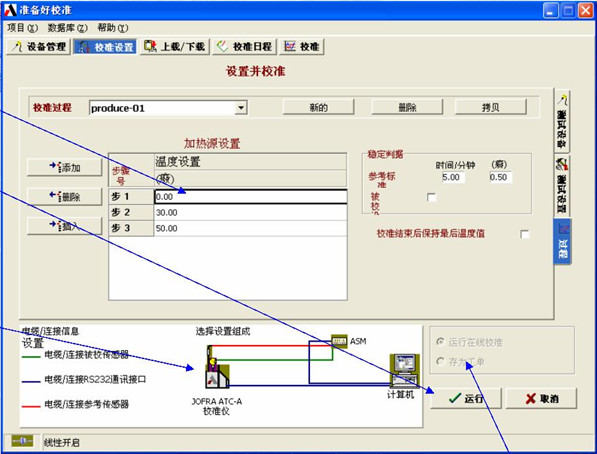Select 运行在线校准 radio option
Viewport: 597px width, 454px height.
click(x=441, y=342)
